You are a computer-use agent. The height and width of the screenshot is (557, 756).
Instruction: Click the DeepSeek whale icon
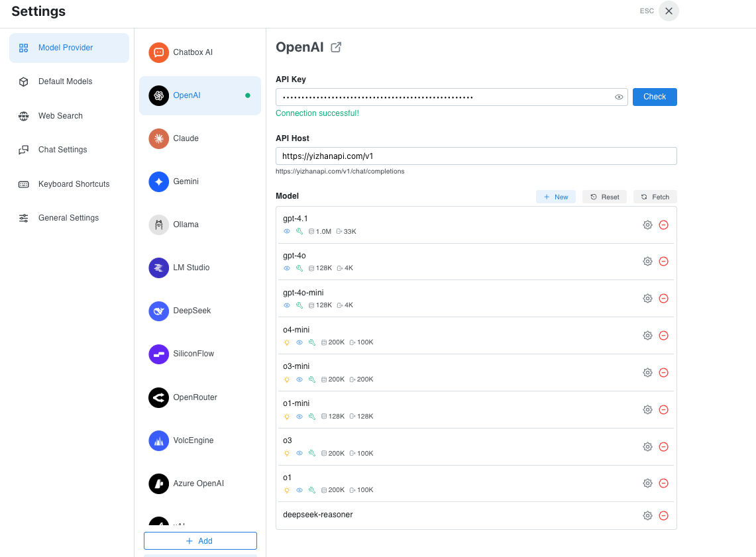coord(158,311)
